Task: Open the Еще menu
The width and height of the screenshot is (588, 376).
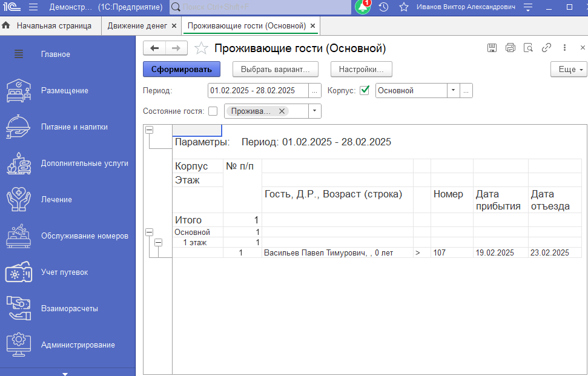Action: [567, 69]
